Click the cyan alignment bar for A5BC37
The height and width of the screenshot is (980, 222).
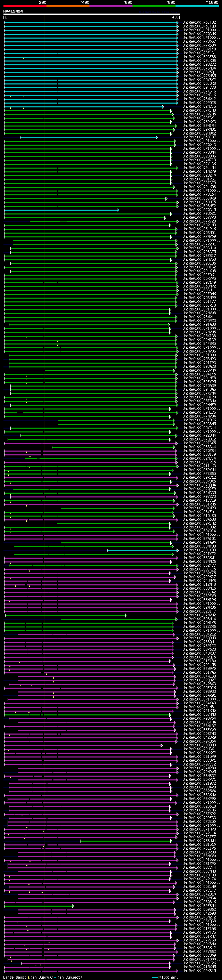(89, 137)
